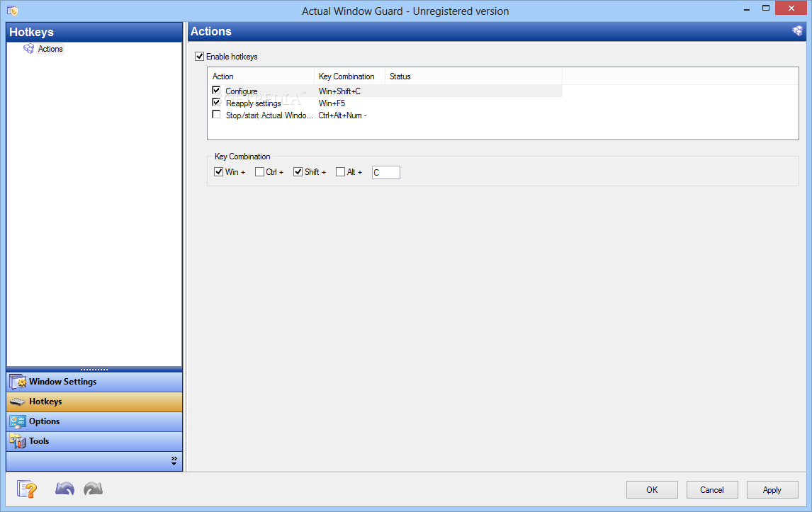
Task: Check the Stop/start Actual Window checkbox
Action: click(217, 115)
